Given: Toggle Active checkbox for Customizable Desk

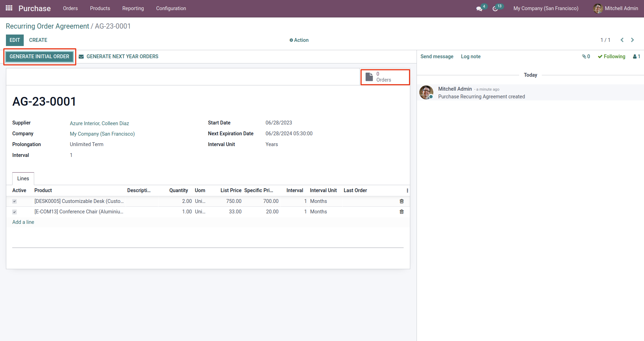Looking at the screenshot, I should click(14, 202).
